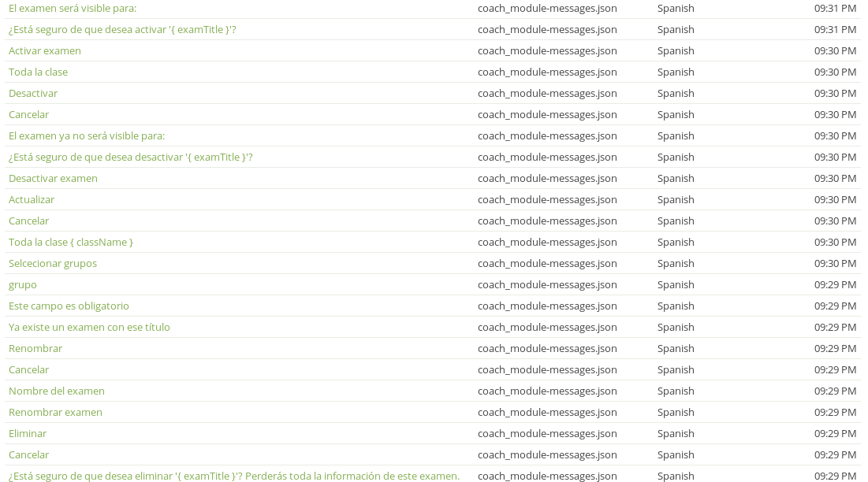Viewport: 868px width, 482px height.
Task: Open the 'Toda la clase' string at 09:30 PM
Action: pos(38,72)
